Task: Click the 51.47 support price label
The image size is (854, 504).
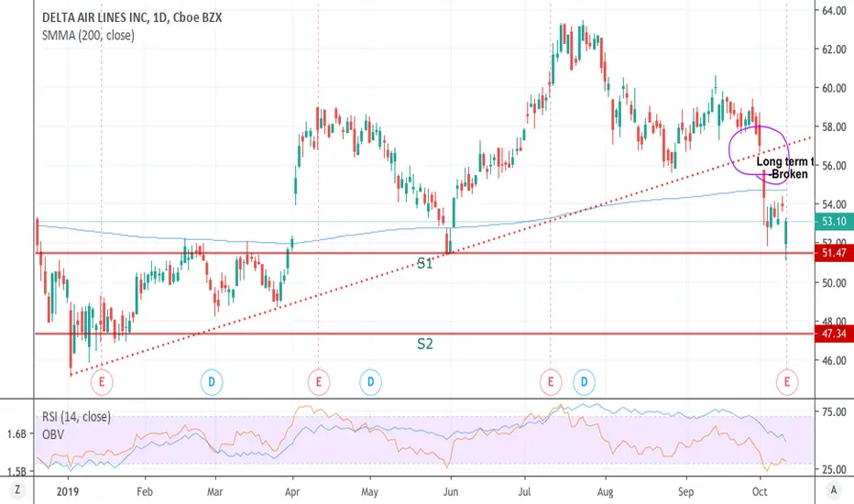Action: (834, 253)
